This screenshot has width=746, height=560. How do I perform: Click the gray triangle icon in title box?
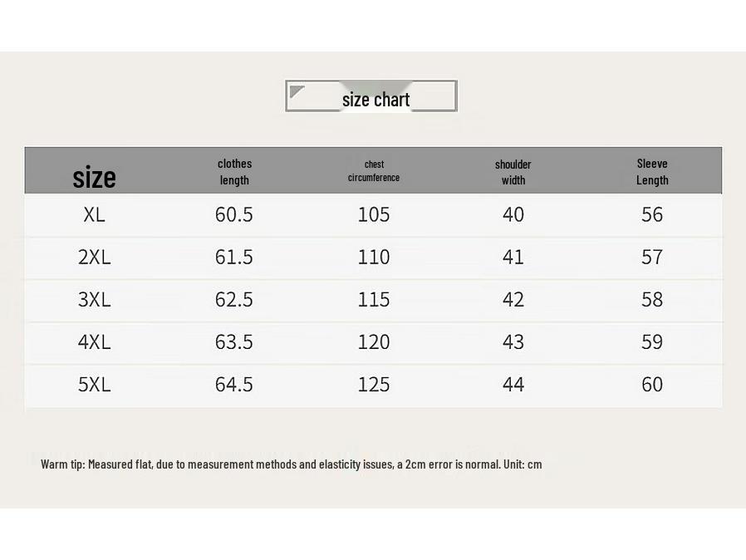[297, 91]
